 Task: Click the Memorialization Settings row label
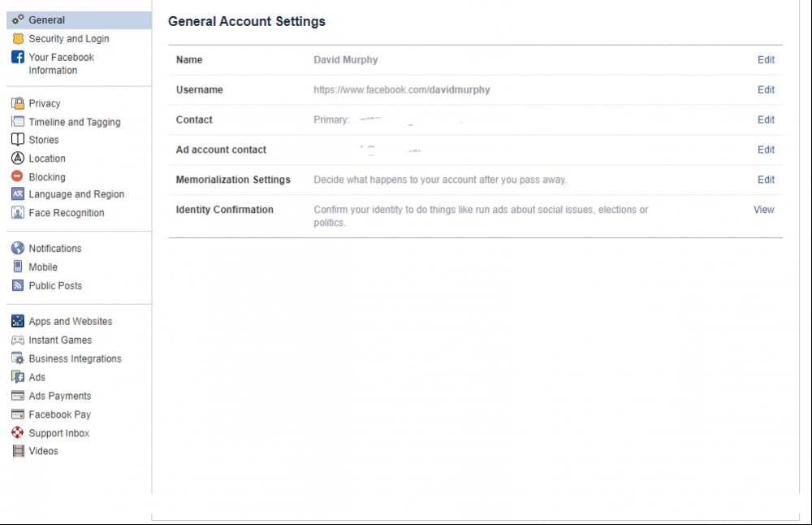[x=233, y=180]
